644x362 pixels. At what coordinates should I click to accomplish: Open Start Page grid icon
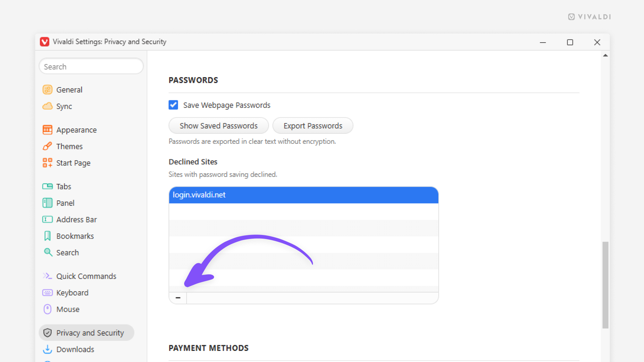47,163
